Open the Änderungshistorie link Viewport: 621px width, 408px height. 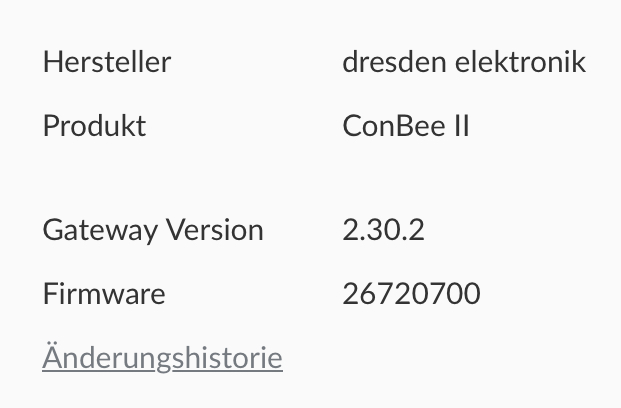point(162,357)
